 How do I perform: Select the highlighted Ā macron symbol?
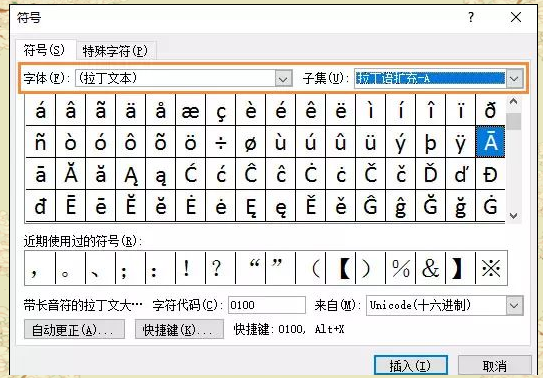pos(490,142)
